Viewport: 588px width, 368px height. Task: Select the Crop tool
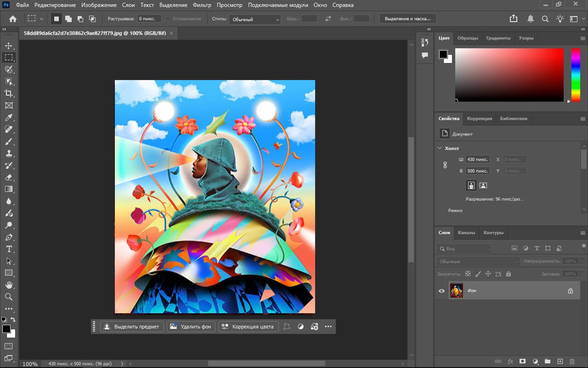[9, 93]
